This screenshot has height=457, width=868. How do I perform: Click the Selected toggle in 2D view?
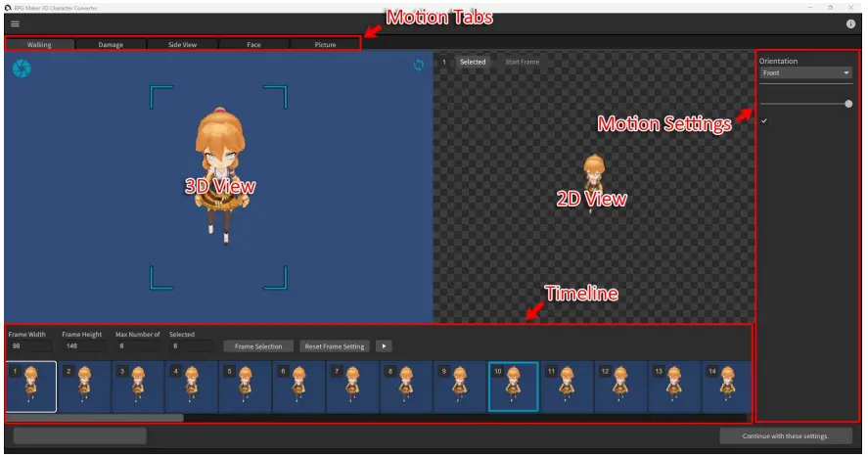tap(473, 63)
